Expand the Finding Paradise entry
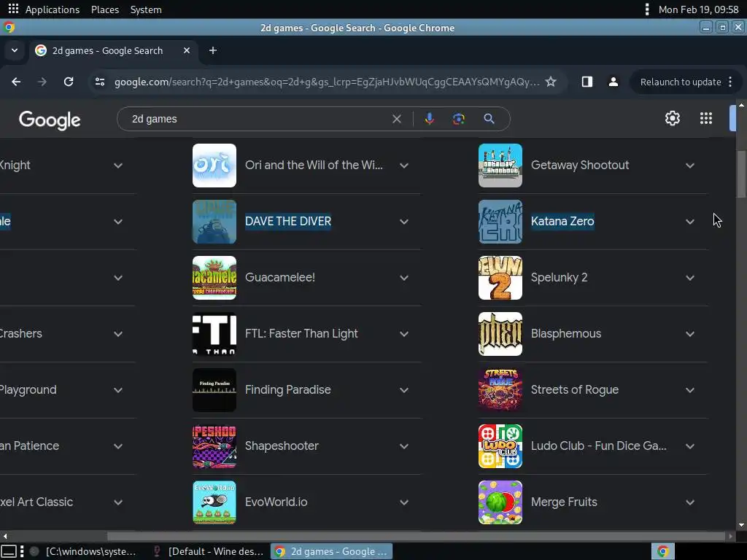This screenshot has width=747, height=560. point(404,391)
